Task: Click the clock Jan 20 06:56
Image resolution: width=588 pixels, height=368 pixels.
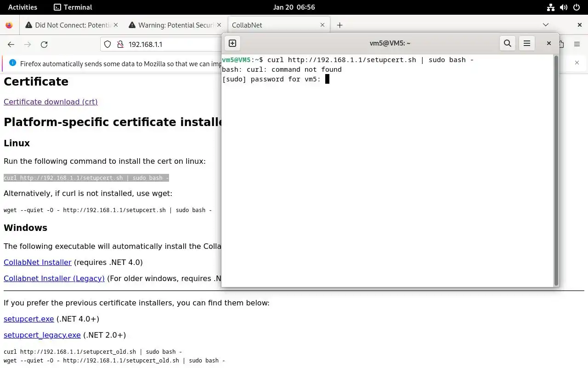Action: (294, 7)
